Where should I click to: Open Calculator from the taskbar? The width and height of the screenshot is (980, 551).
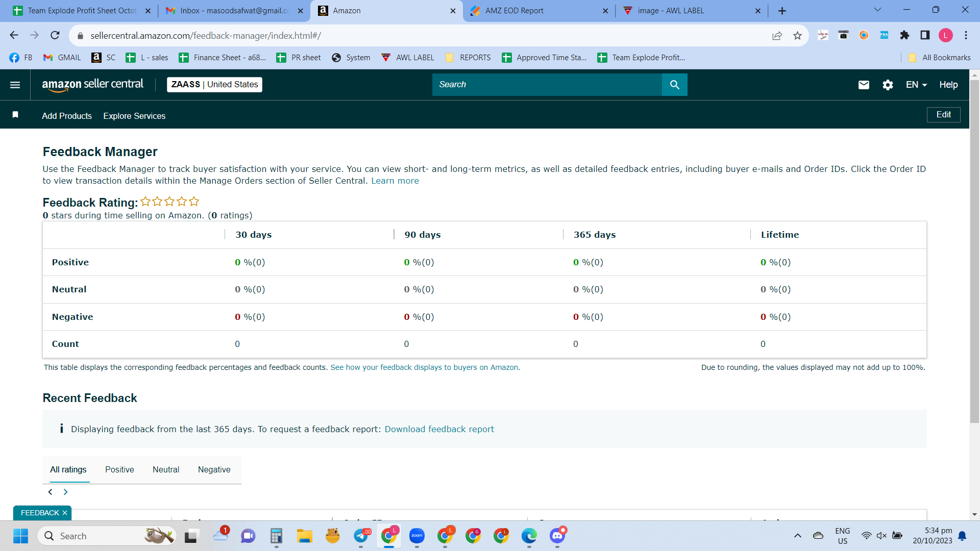coord(276,536)
